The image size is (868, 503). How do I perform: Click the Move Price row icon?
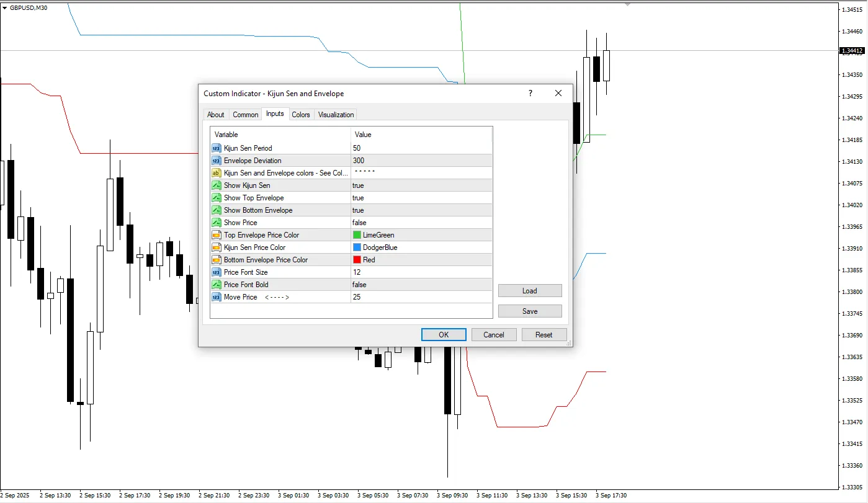(x=216, y=297)
